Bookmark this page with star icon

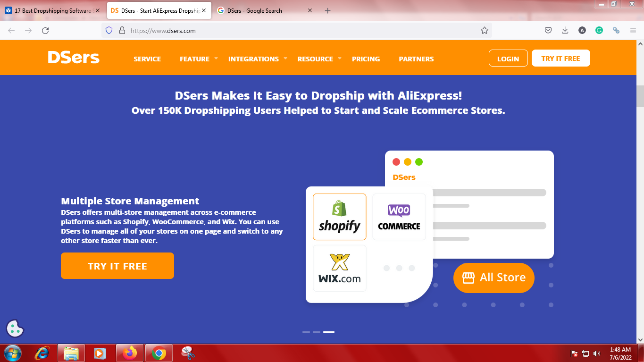484,30
